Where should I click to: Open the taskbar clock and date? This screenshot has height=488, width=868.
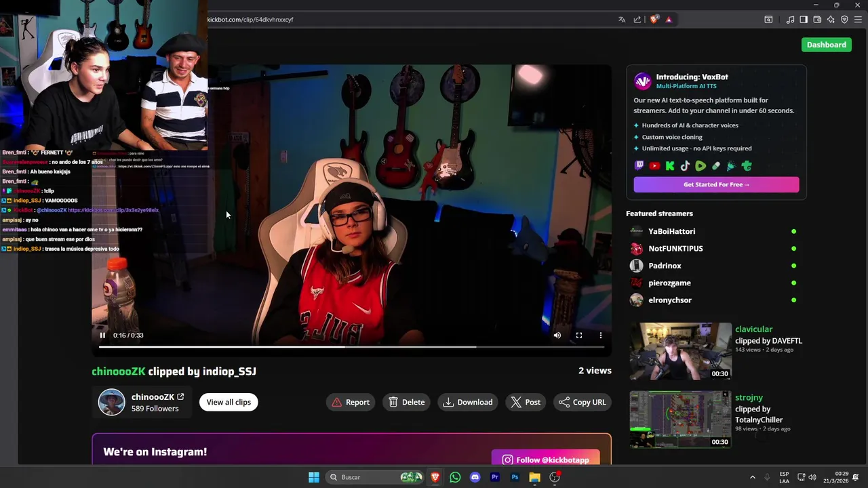[x=835, y=477]
